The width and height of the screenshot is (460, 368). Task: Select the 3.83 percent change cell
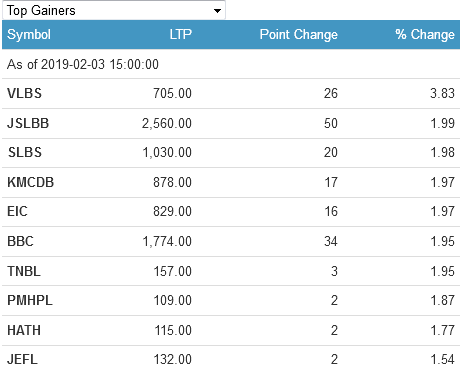(442, 93)
